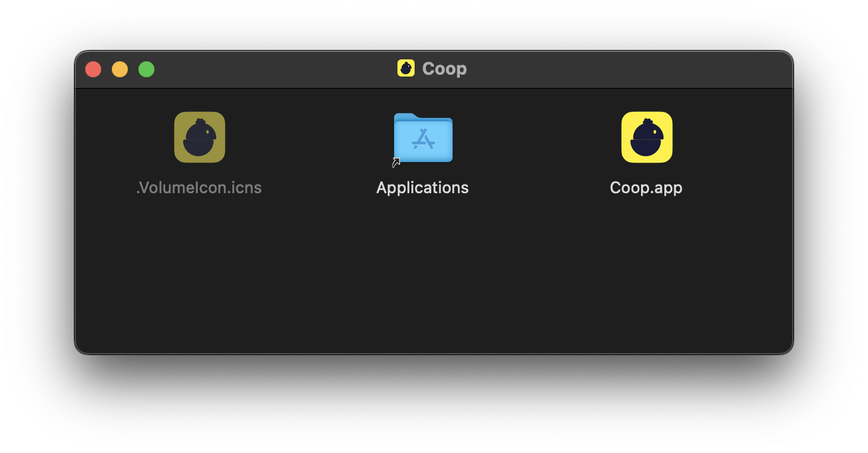Select the Applications folder shortcut icon
The image size is (868, 453).
click(x=423, y=137)
